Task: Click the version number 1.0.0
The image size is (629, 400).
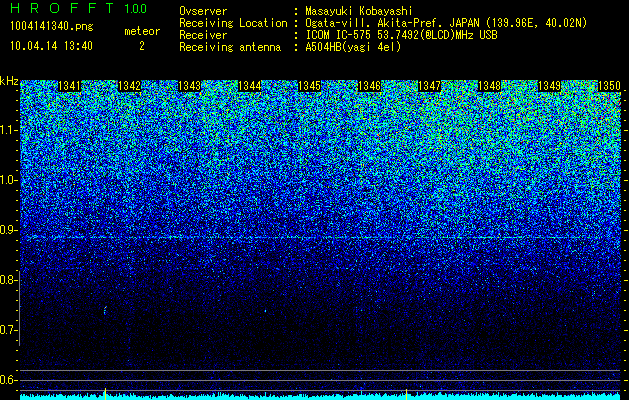Action: point(135,9)
